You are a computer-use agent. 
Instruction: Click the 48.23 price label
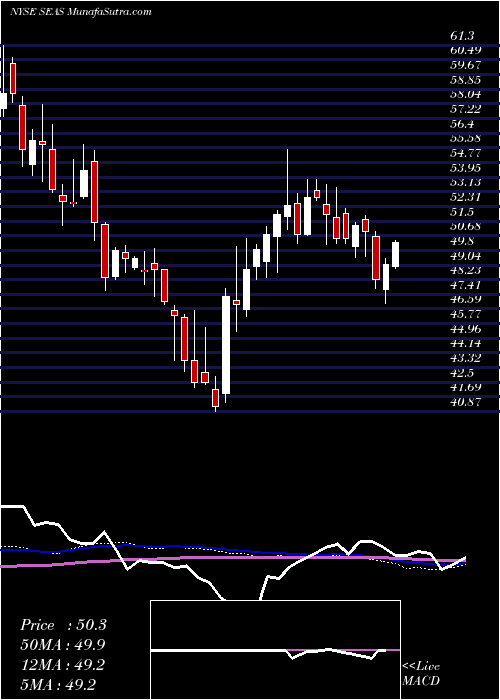(466, 271)
